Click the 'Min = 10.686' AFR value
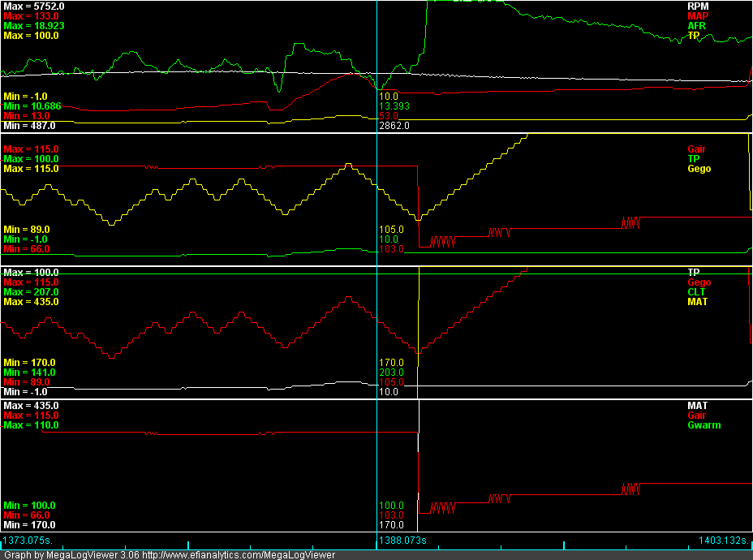The height and width of the screenshot is (560, 753). coord(32,106)
